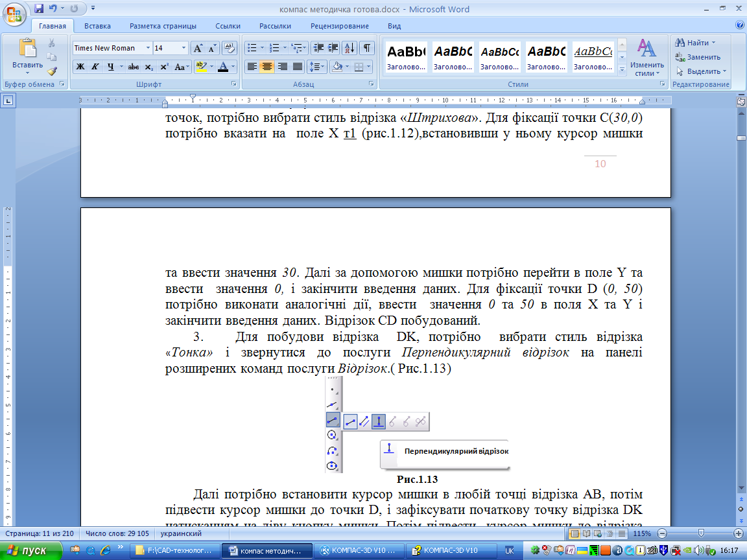Apply strikethrough formatting
Viewport: 747px width, 560px height.
[134, 67]
